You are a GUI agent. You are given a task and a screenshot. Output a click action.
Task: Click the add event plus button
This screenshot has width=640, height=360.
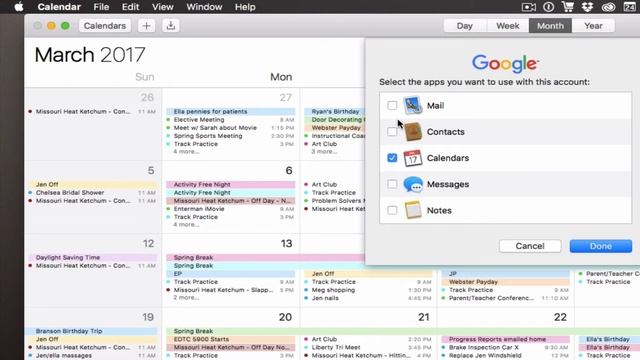coord(146,26)
